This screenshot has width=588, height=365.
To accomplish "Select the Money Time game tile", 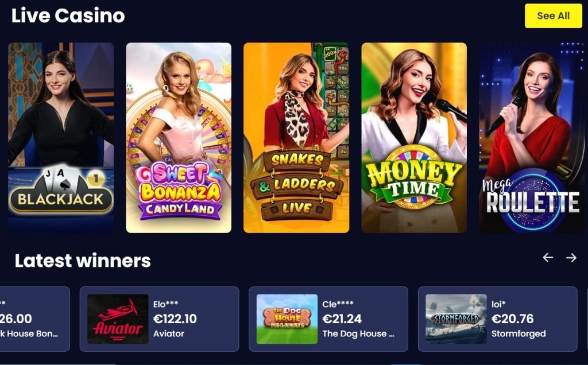I will (414, 138).
